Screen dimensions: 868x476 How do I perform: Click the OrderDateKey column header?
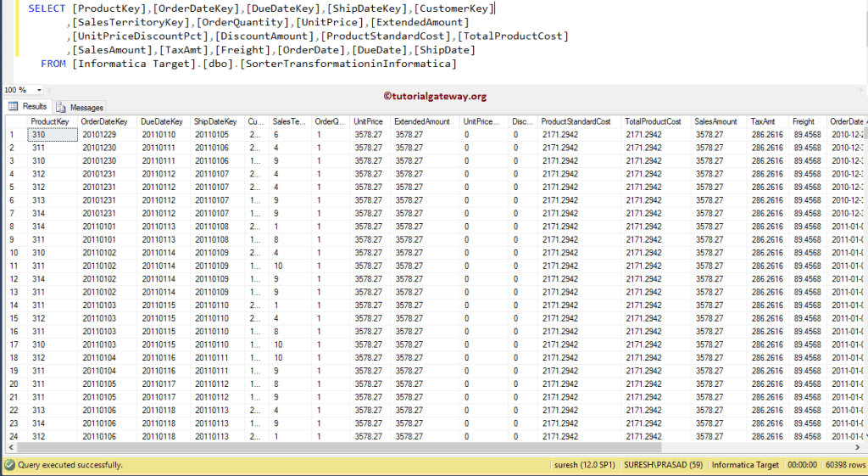click(103, 122)
